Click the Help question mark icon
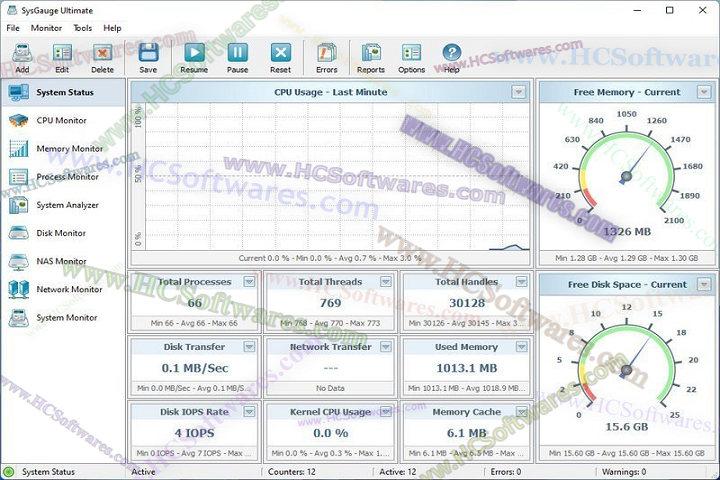This screenshot has width=720, height=480. pos(452,53)
